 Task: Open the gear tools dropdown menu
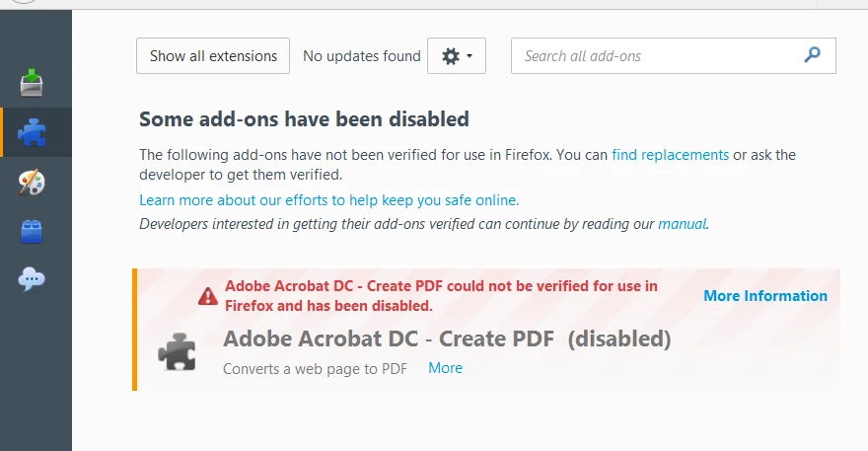pos(457,56)
